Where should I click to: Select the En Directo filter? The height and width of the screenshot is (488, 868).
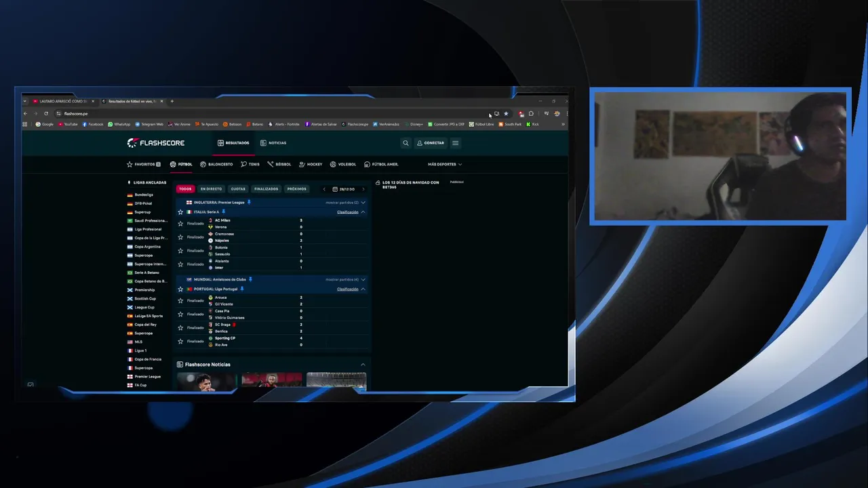211,189
